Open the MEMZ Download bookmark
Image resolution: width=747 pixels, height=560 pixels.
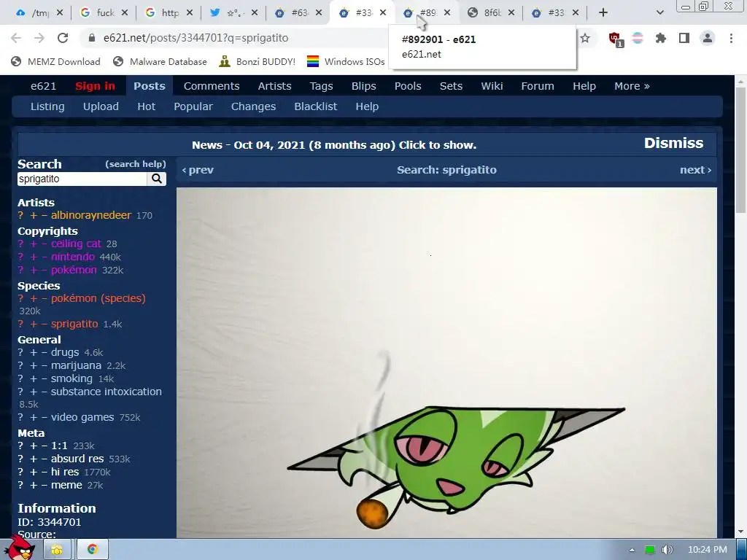(55, 61)
